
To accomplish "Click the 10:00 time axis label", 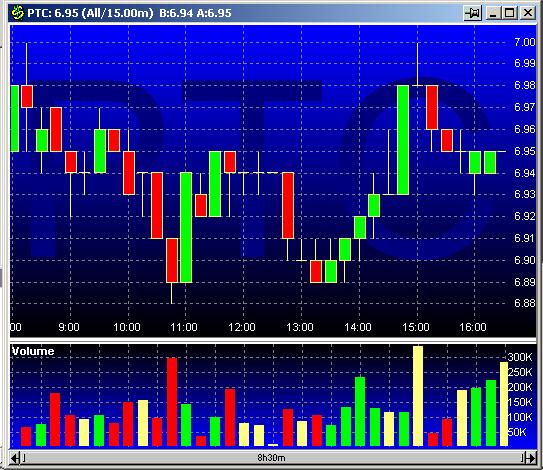I will [x=127, y=327].
